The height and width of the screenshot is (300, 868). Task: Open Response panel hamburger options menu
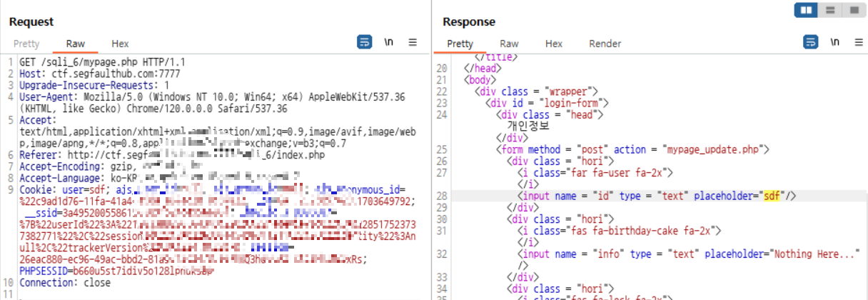857,42
